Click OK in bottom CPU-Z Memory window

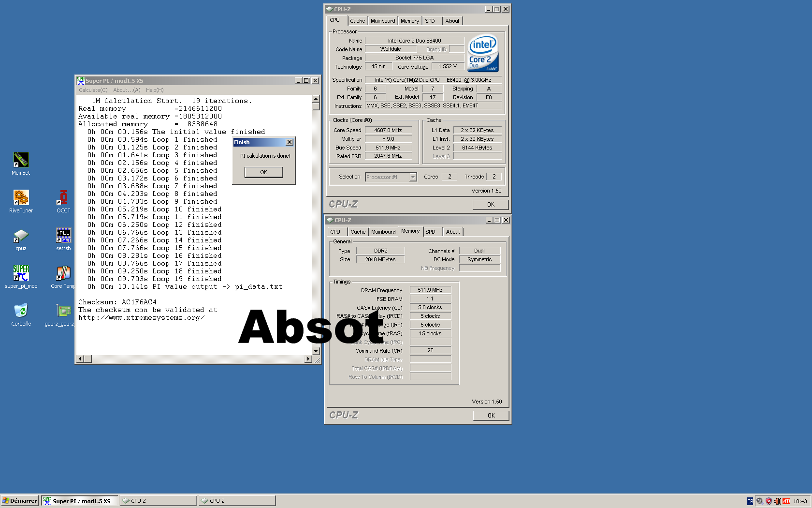pos(491,416)
